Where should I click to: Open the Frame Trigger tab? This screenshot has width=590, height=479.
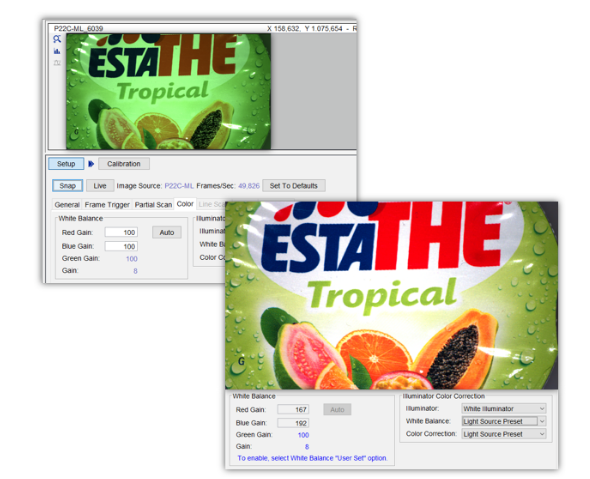(x=107, y=205)
